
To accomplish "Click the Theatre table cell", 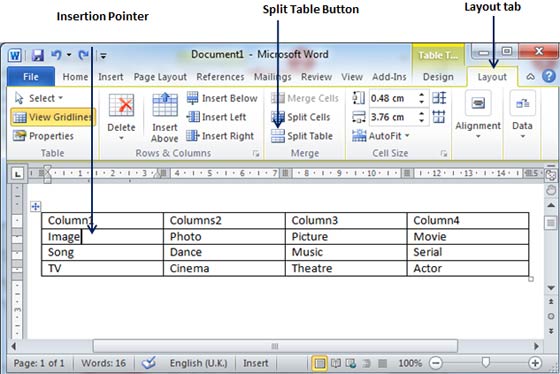I will pyautogui.click(x=346, y=268).
